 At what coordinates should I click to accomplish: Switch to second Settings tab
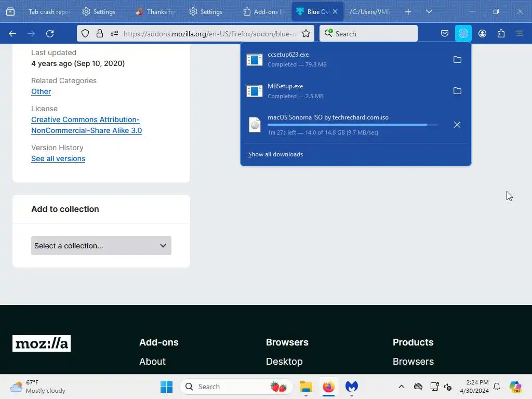pos(206,11)
